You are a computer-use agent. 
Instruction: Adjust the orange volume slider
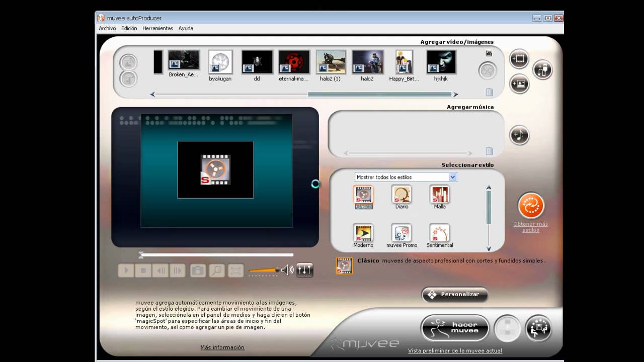[264, 271]
